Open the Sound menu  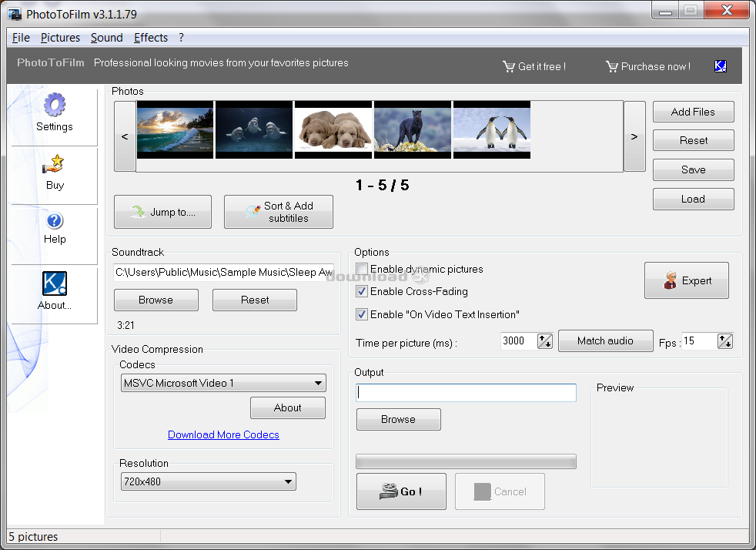coord(106,38)
